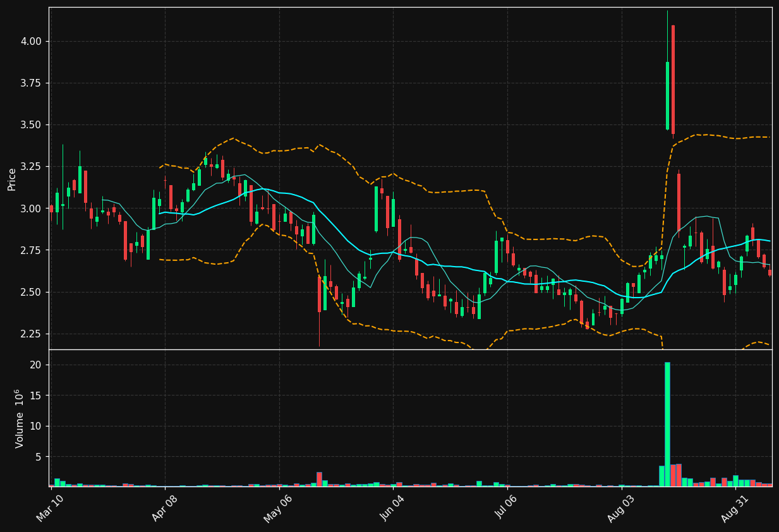Click the 15 volume axis label
This screenshot has width=779, height=532.
pyautogui.click(x=35, y=396)
